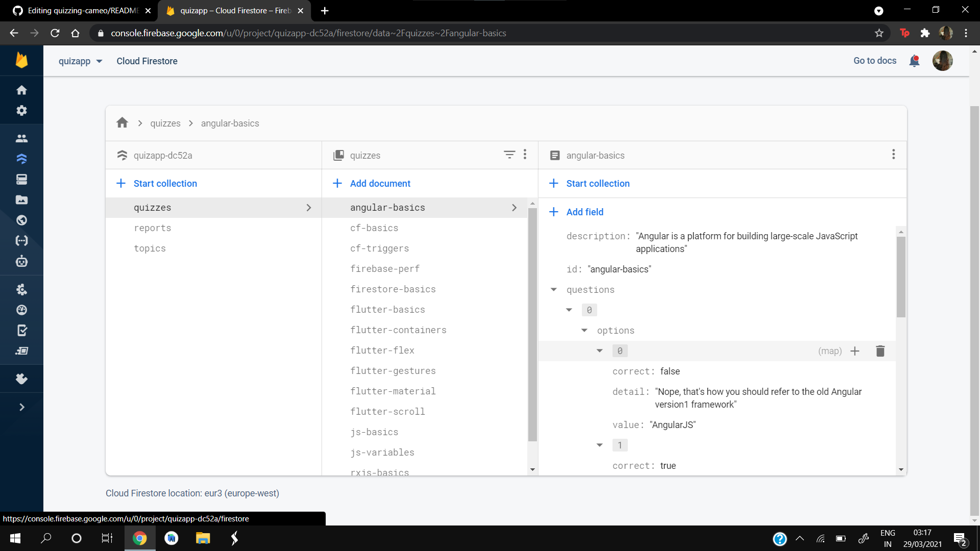The image size is (980, 551).
Task: Open the Storage section from the sidebar
Action: tap(22, 200)
